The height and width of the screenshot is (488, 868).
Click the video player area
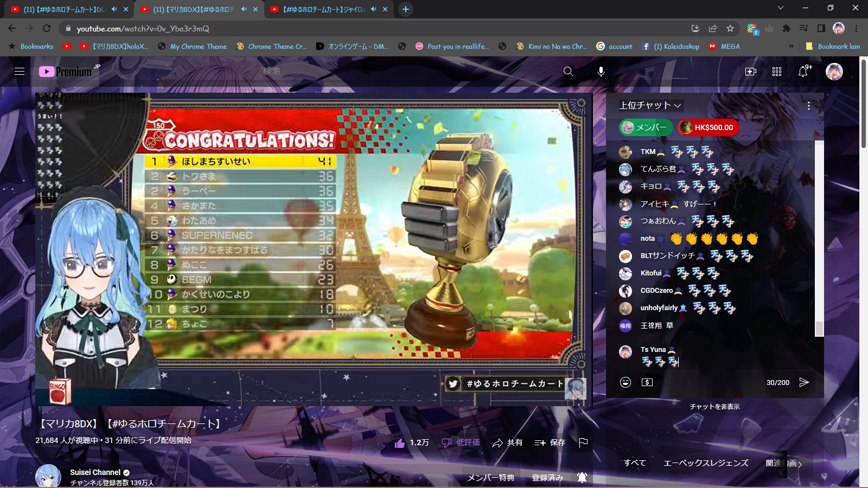(x=314, y=249)
